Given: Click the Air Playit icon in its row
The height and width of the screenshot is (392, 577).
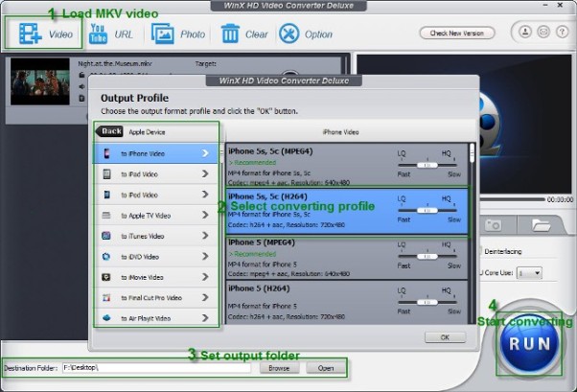Looking at the screenshot, I should tap(106, 318).
